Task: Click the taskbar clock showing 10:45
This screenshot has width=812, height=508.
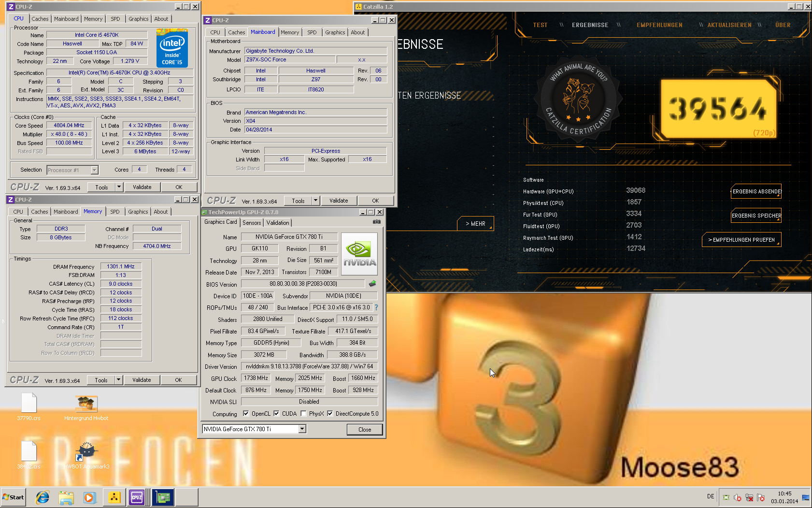Action: 784,497
